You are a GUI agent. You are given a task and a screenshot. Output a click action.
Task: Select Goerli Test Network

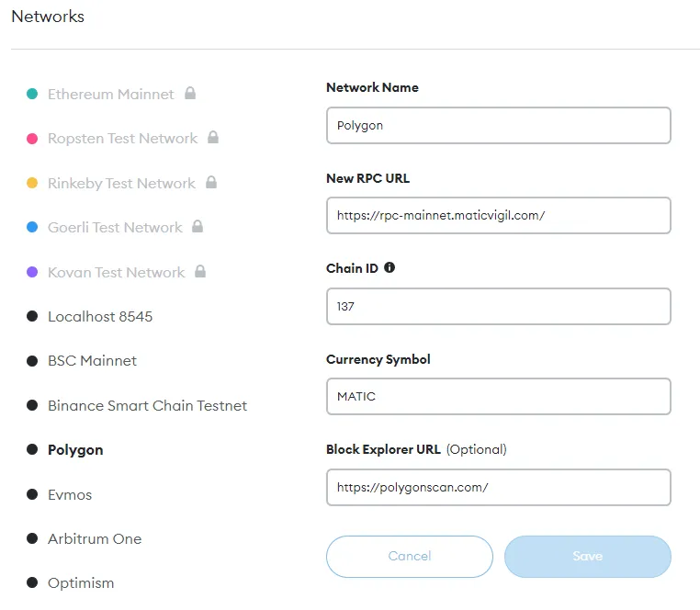115,227
